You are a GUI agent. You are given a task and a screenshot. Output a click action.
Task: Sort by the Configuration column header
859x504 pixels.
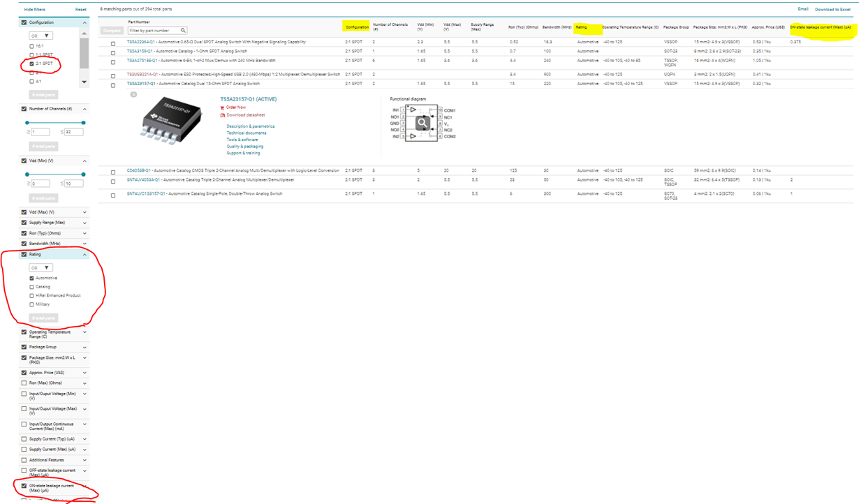tap(357, 27)
